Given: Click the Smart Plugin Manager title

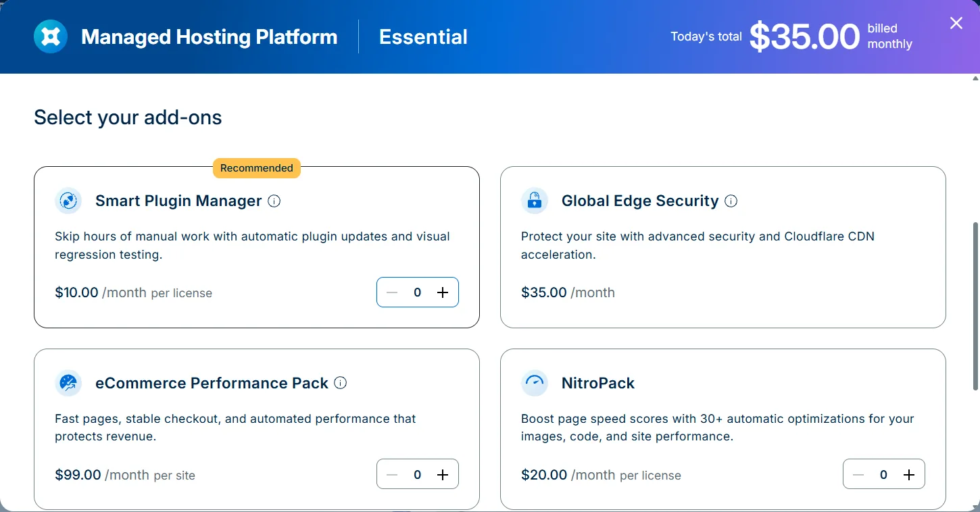Looking at the screenshot, I should pyautogui.click(x=178, y=201).
